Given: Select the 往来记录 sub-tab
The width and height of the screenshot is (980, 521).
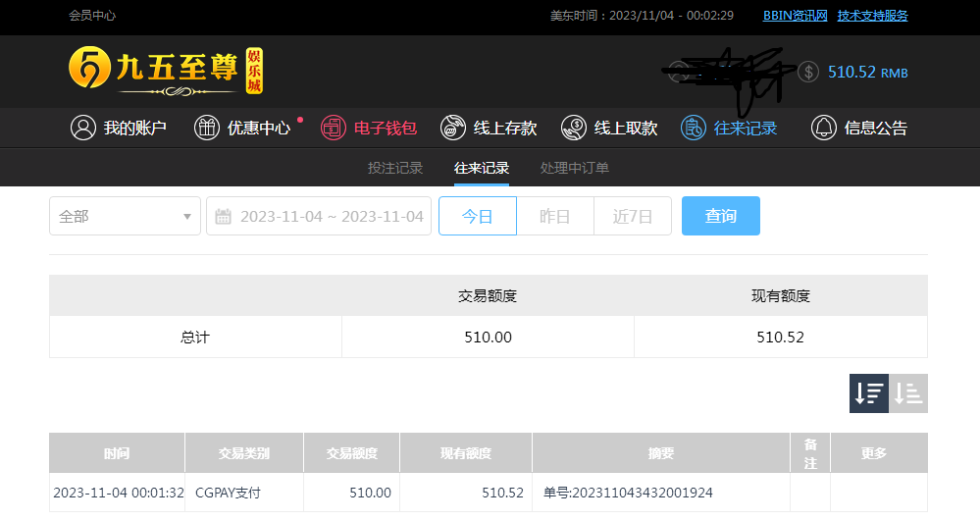Looking at the screenshot, I should (x=482, y=168).
